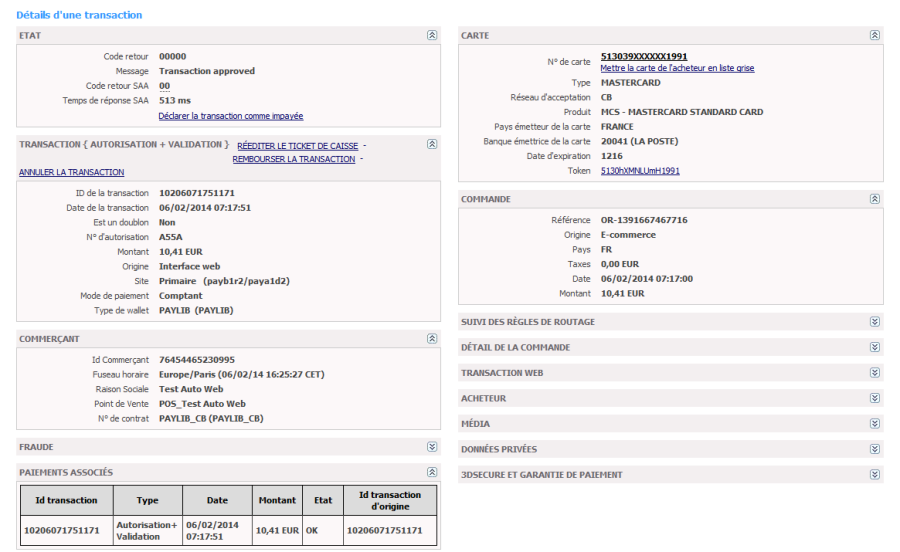900x552 pixels.
Task: Collapse the ETAT section with its chevron icon
Action: click(432, 35)
